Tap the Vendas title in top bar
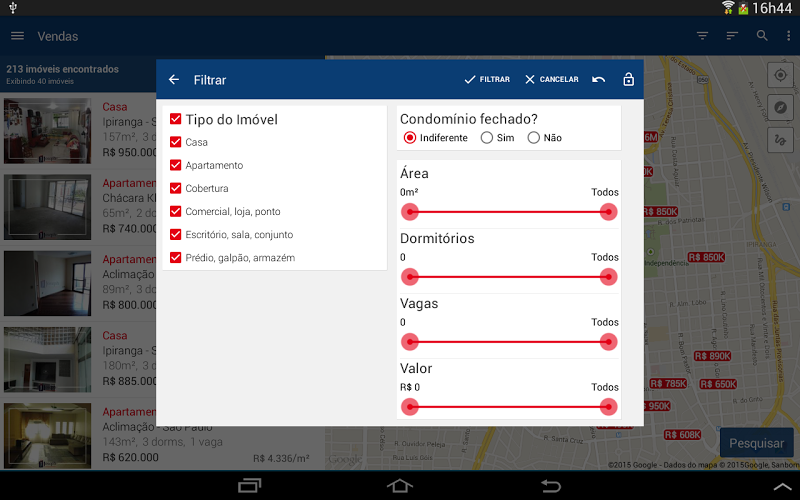Viewport: 800px width, 500px height. 58,36
